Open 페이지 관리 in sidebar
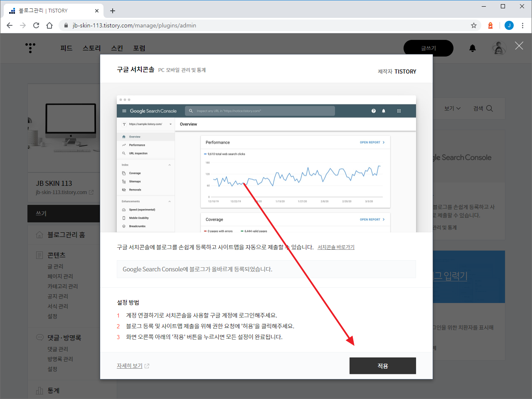532x399 pixels. [x=60, y=276]
